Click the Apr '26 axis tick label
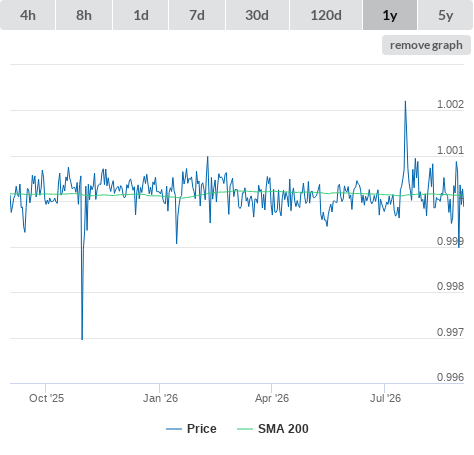 click(272, 398)
